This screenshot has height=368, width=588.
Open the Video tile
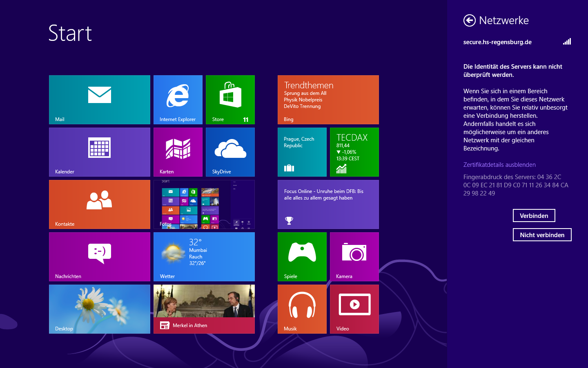pos(354,309)
